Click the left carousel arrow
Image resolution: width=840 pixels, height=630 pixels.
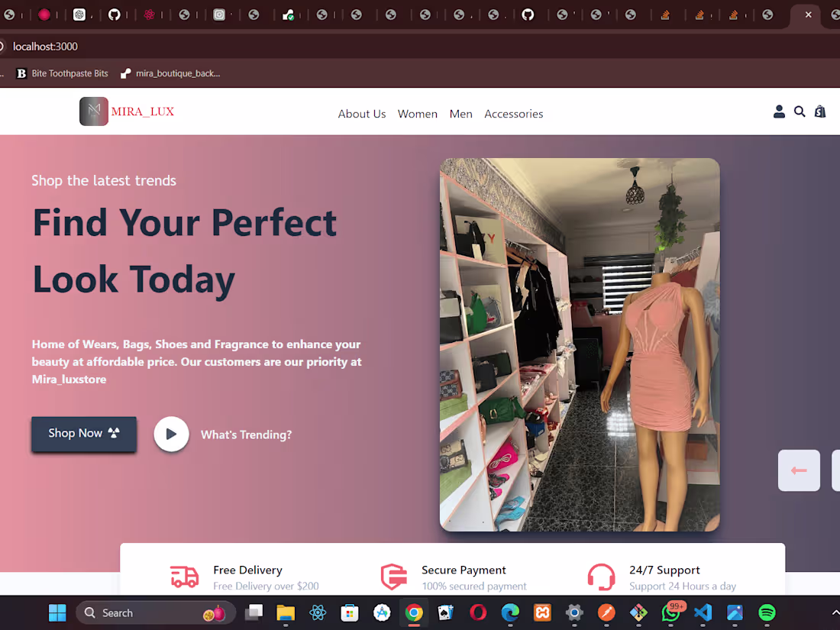point(799,470)
